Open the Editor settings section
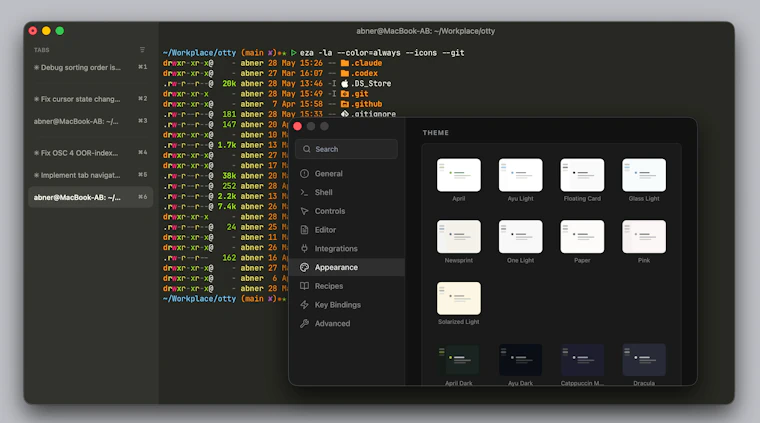Screen dimensions: 760x423 click(347, 230)
